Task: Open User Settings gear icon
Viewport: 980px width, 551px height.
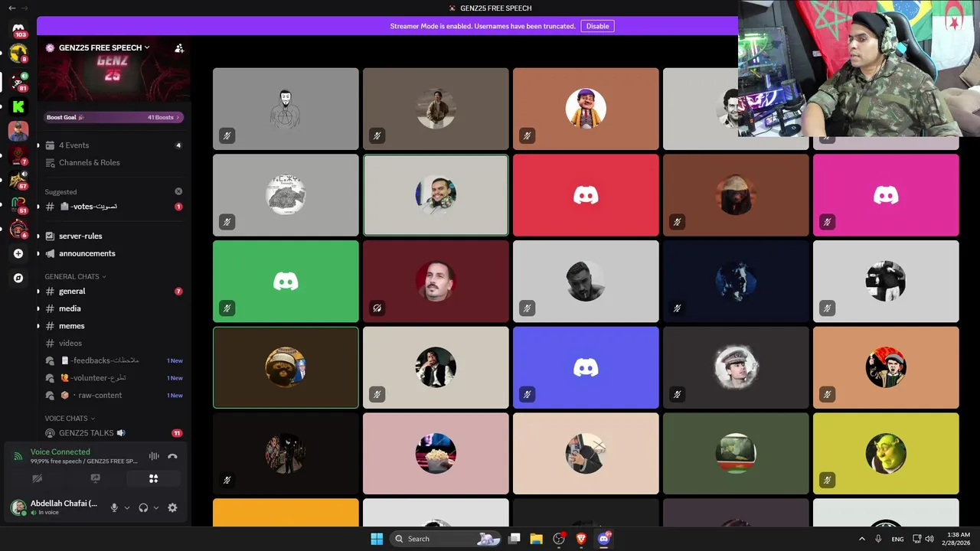Action: [172, 507]
